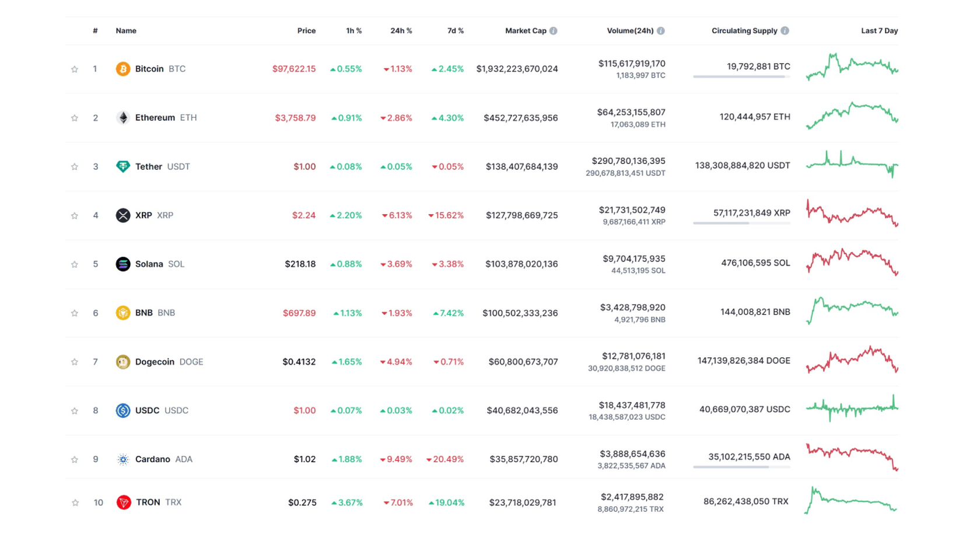
Task: Toggle the Tether watchlist star
Action: (75, 166)
